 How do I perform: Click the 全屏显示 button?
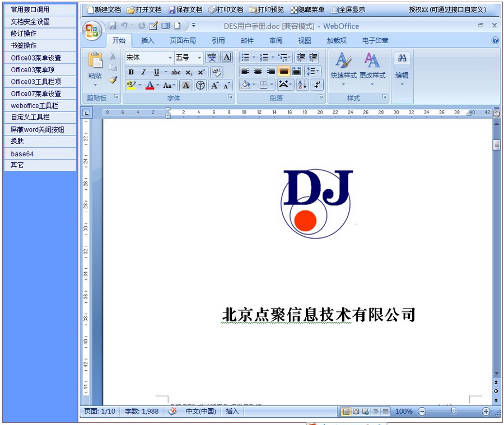[348, 10]
